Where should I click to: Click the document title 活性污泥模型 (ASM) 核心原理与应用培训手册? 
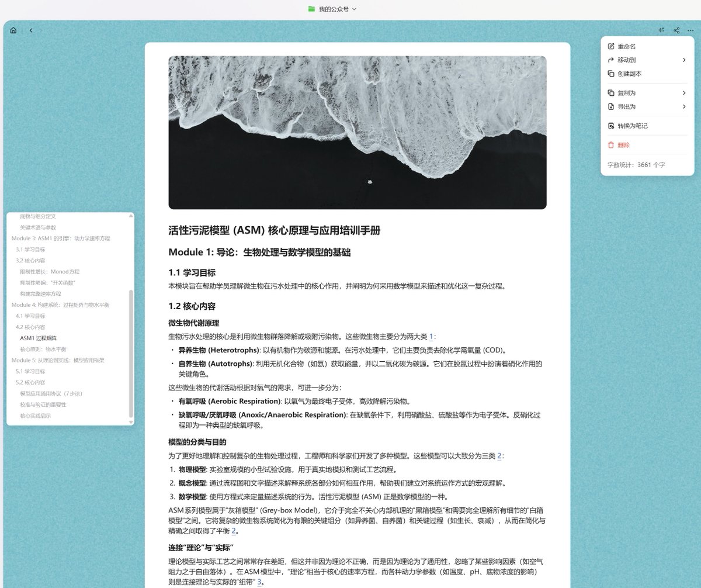point(275,230)
